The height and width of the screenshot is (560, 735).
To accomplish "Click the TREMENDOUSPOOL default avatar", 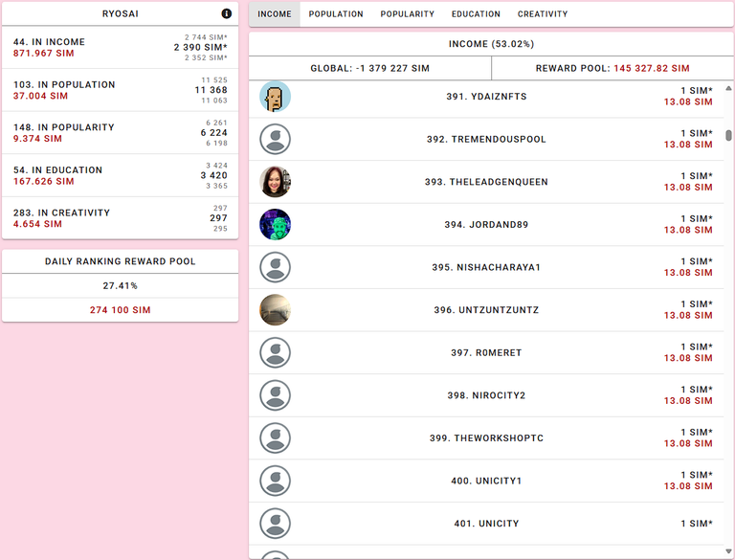I will [276, 140].
